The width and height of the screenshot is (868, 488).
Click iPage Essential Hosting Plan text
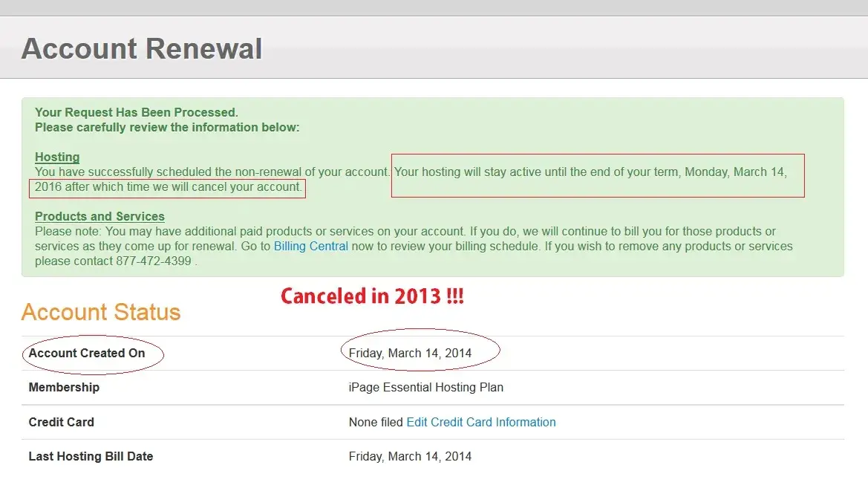[x=425, y=387]
